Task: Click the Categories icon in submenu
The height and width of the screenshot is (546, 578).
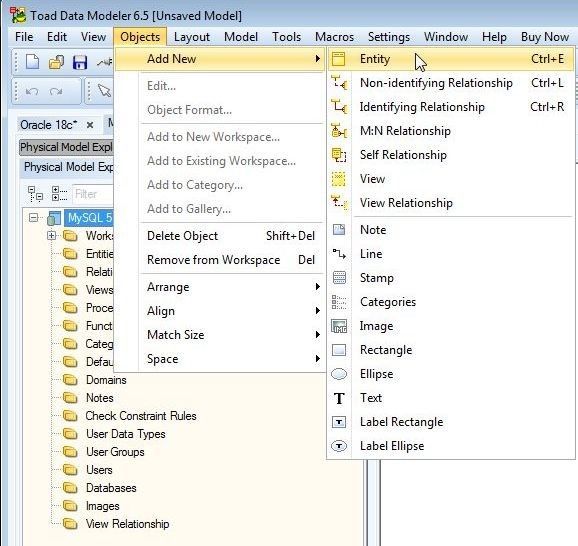Action: tap(339, 302)
